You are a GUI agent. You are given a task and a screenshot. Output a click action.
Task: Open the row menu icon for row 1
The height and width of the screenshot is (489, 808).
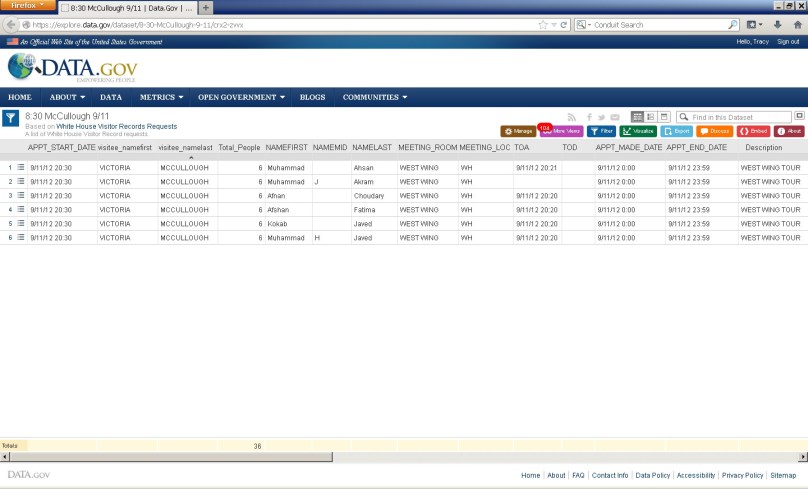(21, 168)
